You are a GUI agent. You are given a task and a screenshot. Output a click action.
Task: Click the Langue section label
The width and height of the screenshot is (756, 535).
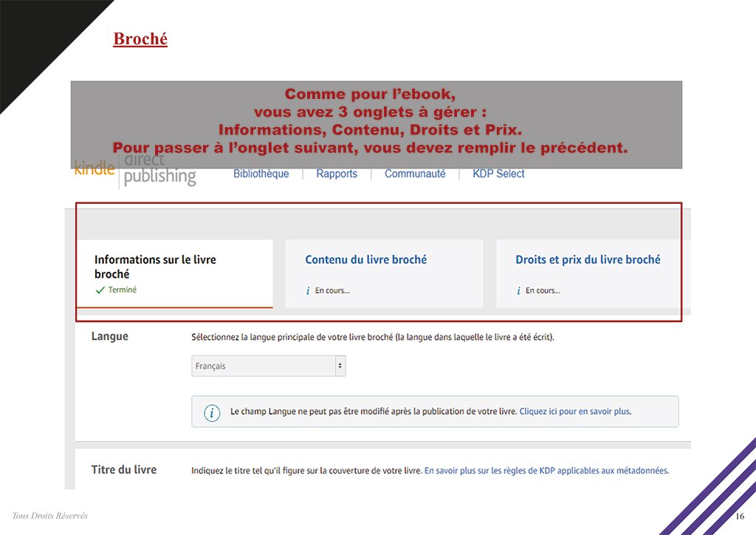[110, 336]
